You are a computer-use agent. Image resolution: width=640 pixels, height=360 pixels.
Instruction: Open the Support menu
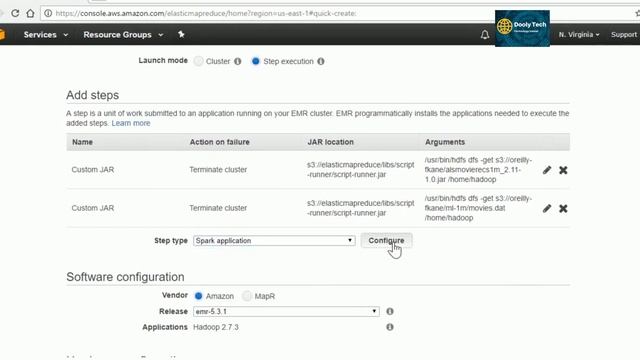[x=624, y=35]
